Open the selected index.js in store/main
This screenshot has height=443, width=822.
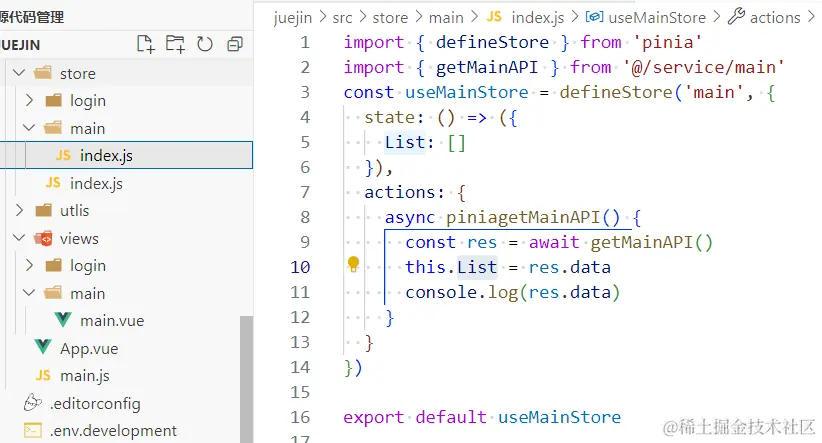point(126,155)
